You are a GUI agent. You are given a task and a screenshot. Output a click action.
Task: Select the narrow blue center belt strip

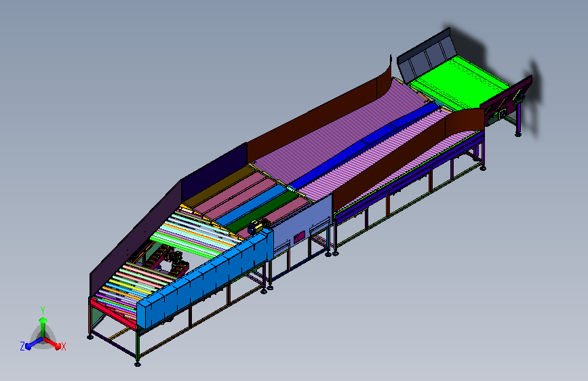tap(364, 145)
